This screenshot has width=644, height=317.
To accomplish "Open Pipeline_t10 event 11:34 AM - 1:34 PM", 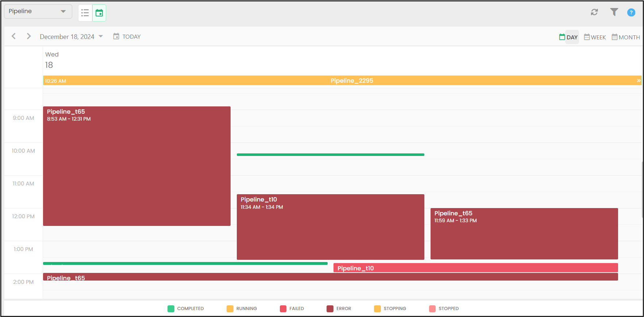I will click(330, 227).
